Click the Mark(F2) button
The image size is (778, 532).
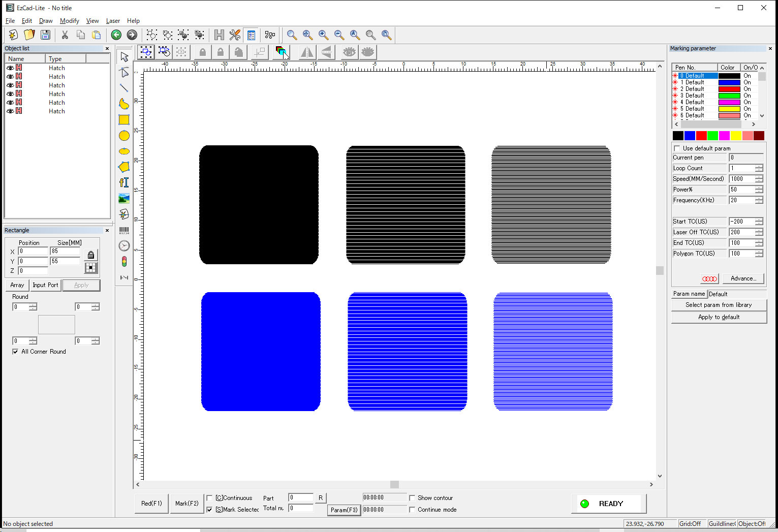coord(186,504)
